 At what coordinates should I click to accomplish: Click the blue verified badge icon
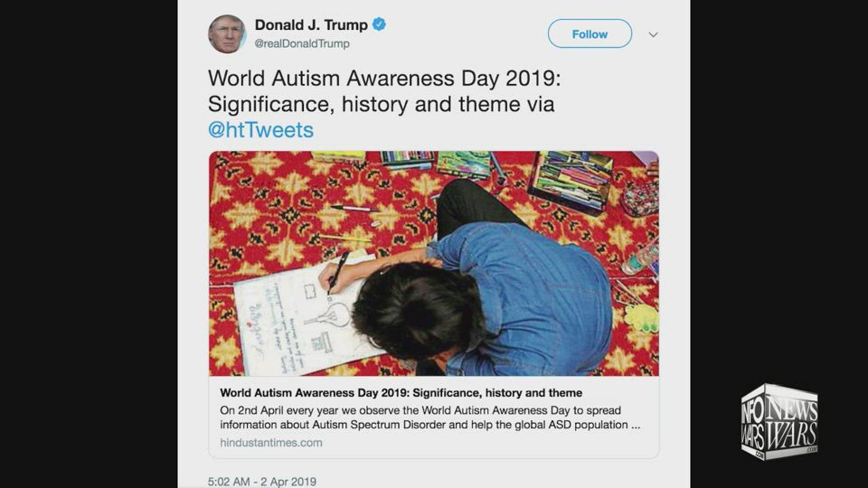pyautogui.click(x=379, y=24)
